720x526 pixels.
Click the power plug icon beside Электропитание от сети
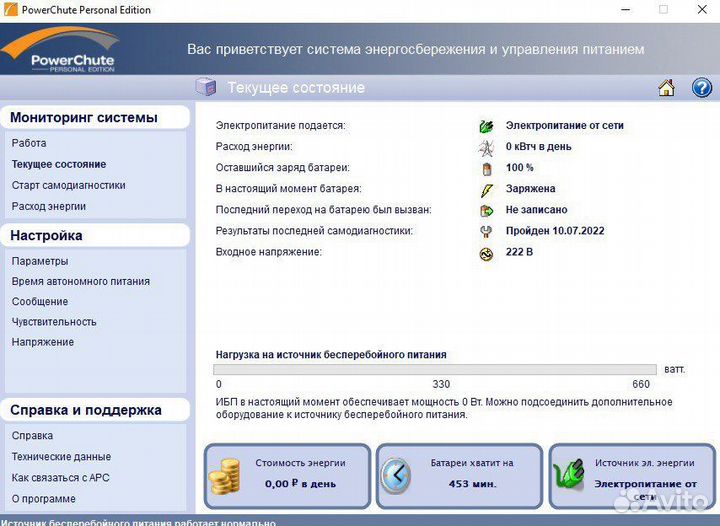point(486,126)
